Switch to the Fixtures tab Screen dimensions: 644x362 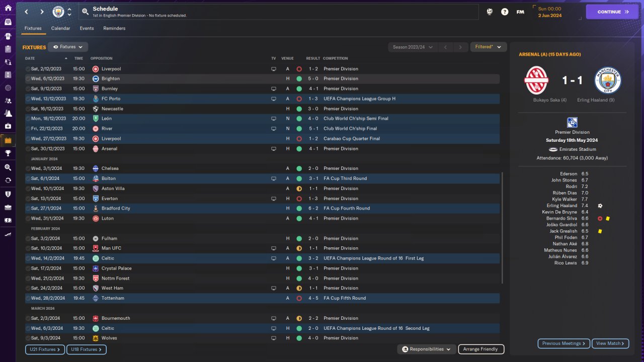[33, 28]
